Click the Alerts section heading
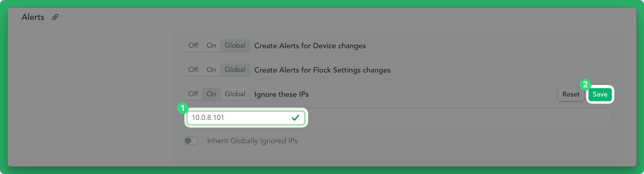Screen dimensions: 644x174 (x=33, y=17)
